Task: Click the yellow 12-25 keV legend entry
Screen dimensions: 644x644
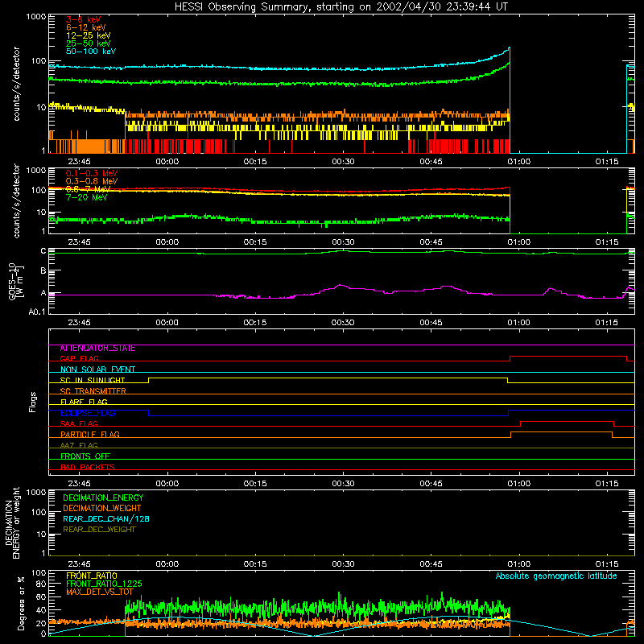Action: pos(88,35)
